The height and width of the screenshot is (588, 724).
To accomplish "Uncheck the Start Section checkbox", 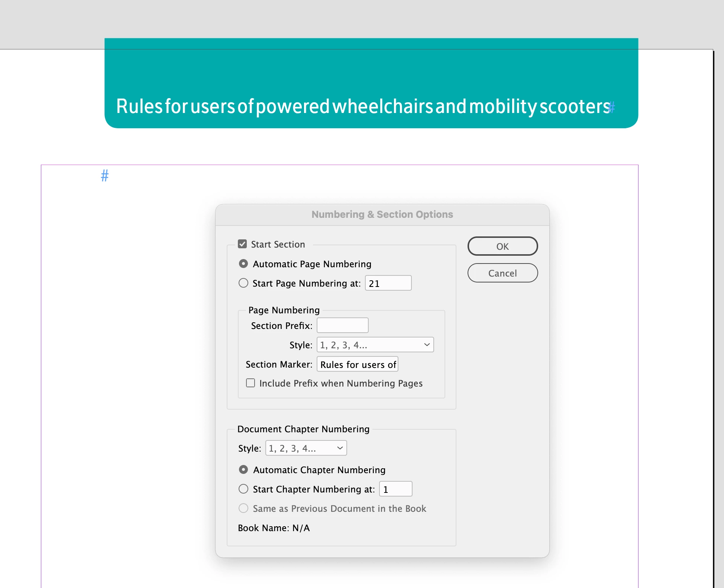I will (x=242, y=244).
